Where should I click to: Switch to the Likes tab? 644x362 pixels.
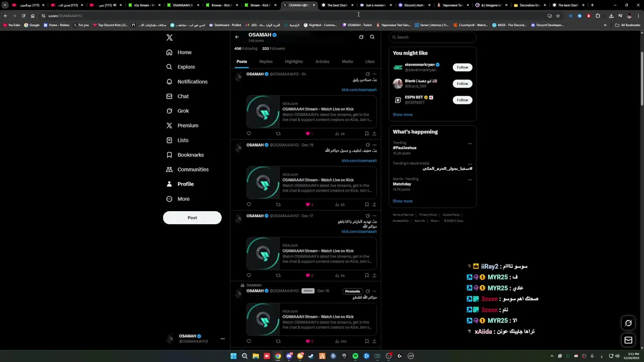370,61
